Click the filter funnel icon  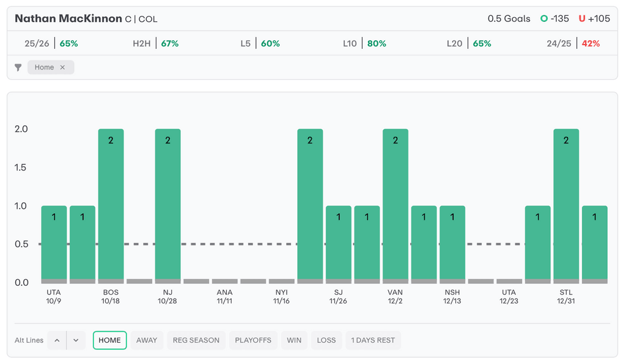coord(18,67)
